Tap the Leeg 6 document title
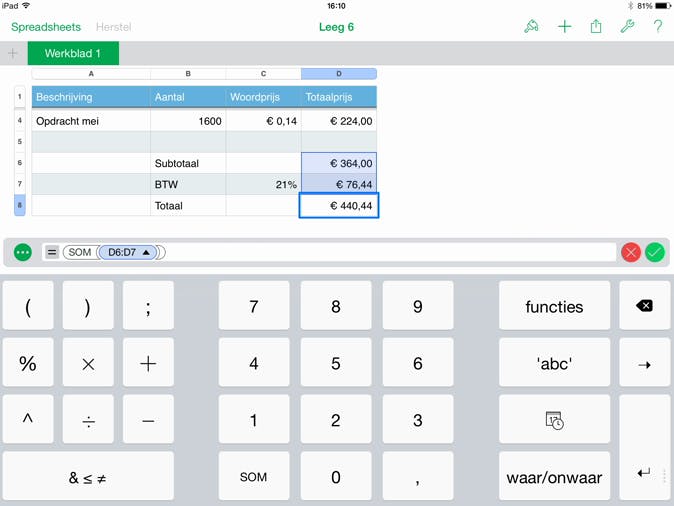 pos(336,27)
